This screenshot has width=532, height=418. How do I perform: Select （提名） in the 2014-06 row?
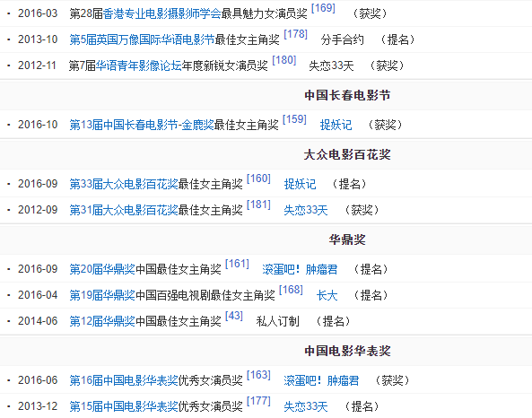coord(333,321)
